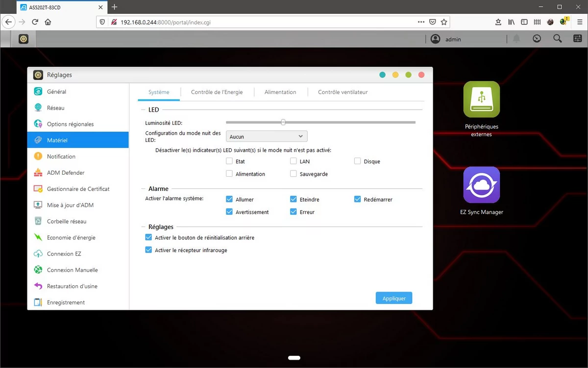The width and height of the screenshot is (588, 368).
Task: Open ADM Defender firewall icon
Action: coord(38,172)
